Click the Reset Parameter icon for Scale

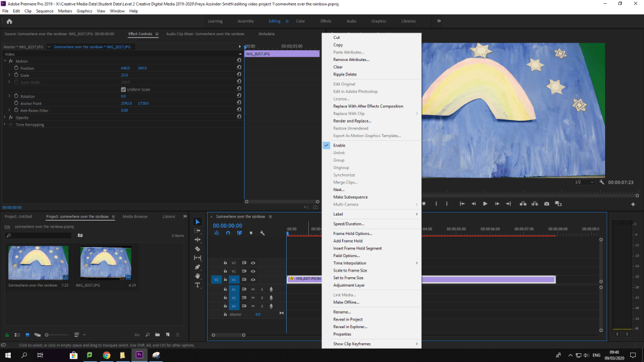239,75
